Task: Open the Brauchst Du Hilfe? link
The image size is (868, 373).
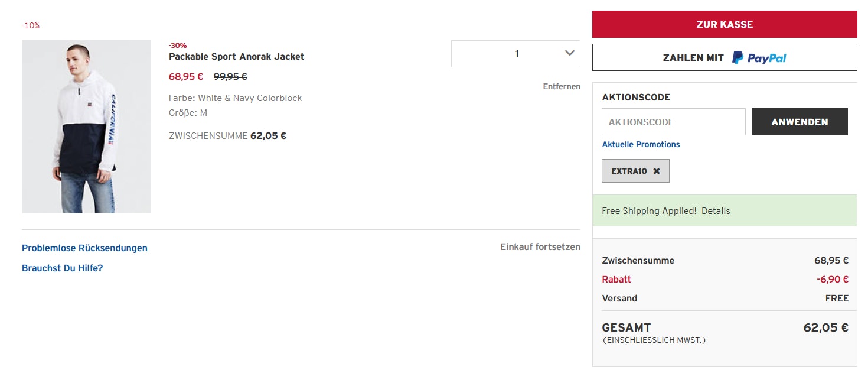Action: [62, 268]
